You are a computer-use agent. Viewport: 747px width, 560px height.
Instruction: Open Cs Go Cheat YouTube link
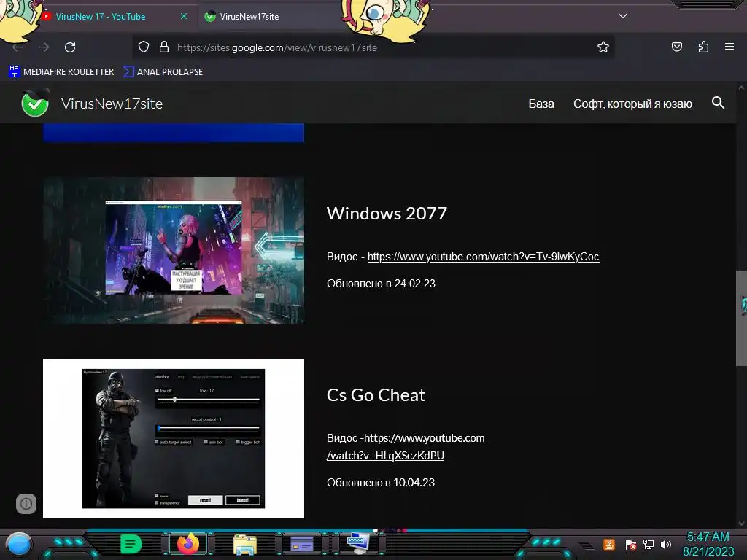pos(406,446)
